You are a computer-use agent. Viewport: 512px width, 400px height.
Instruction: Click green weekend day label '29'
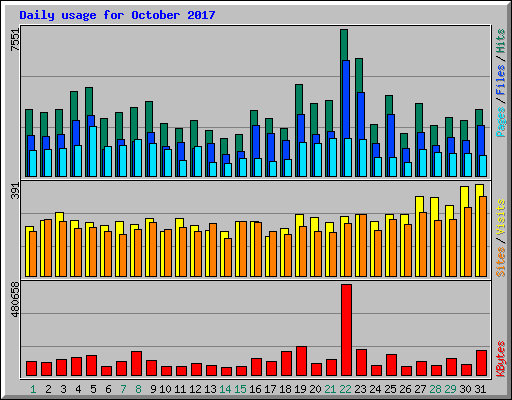click(450, 389)
